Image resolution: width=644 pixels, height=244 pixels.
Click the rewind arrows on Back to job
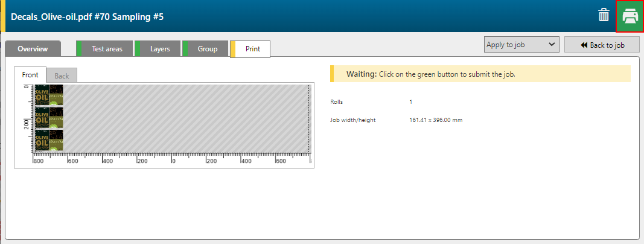pos(584,45)
